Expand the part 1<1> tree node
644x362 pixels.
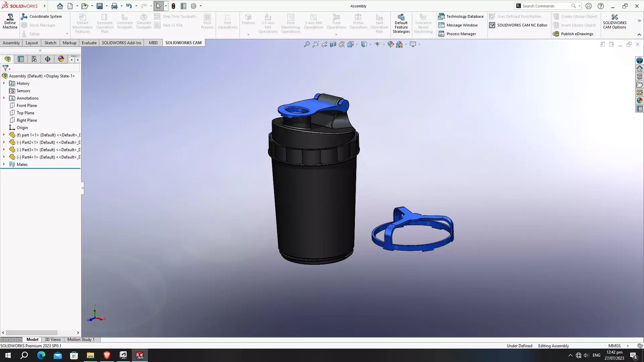tap(4, 135)
